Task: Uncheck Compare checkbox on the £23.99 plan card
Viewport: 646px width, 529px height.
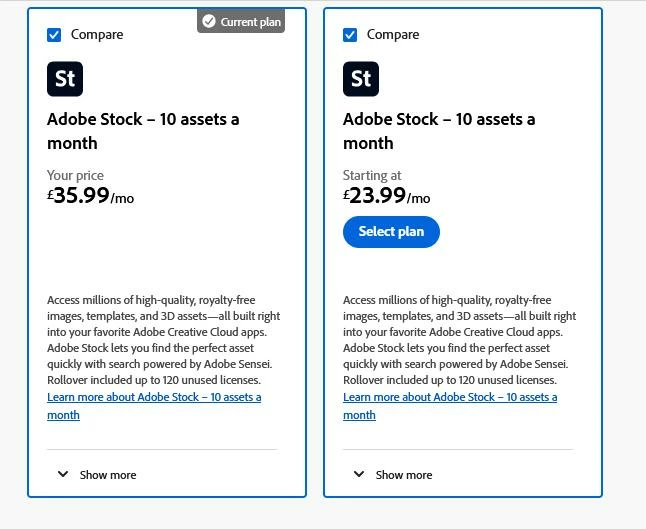Action: pyautogui.click(x=350, y=35)
